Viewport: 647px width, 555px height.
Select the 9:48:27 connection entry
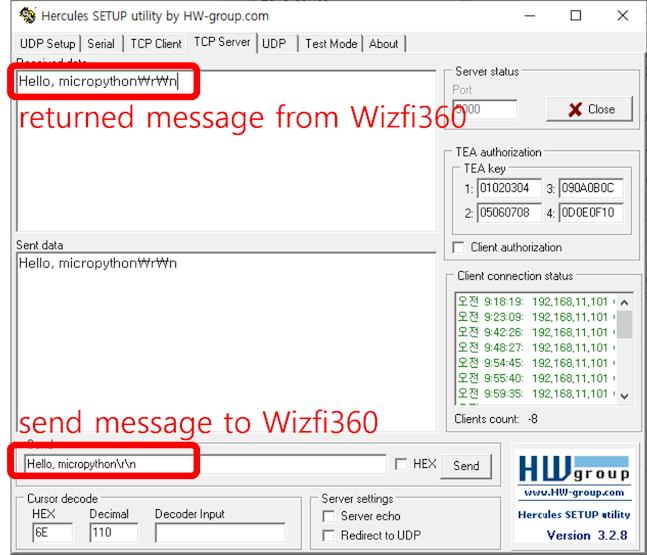click(536, 348)
